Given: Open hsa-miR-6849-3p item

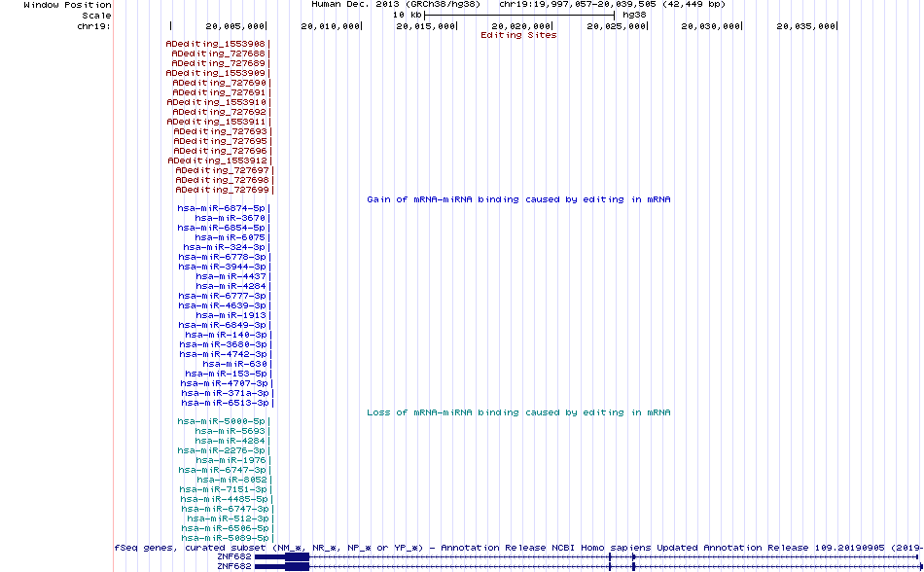Looking at the screenshot, I should tap(222, 325).
